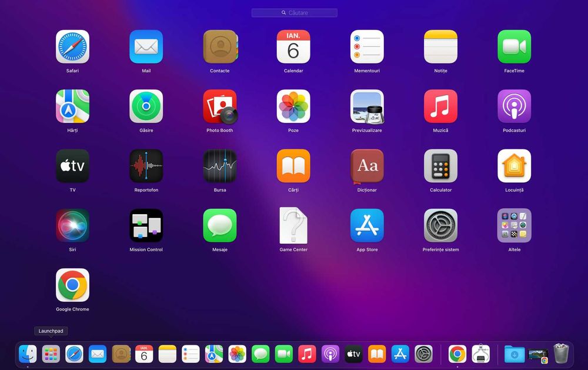588x370 pixels.
Task: Restore the minimized Chrome window thumbnail
Action: click(538, 355)
